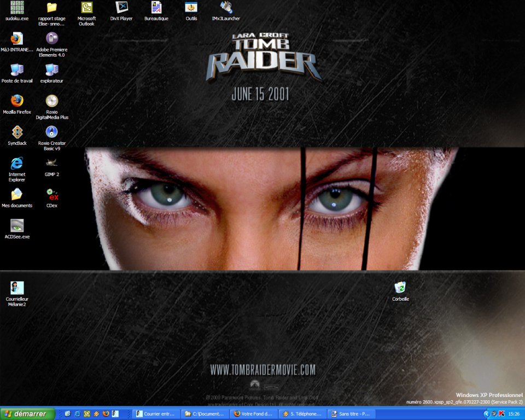Switch to the Sans titre - P... window
The height and width of the screenshot is (420, 525).
pyautogui.click(x=351, y=414)
